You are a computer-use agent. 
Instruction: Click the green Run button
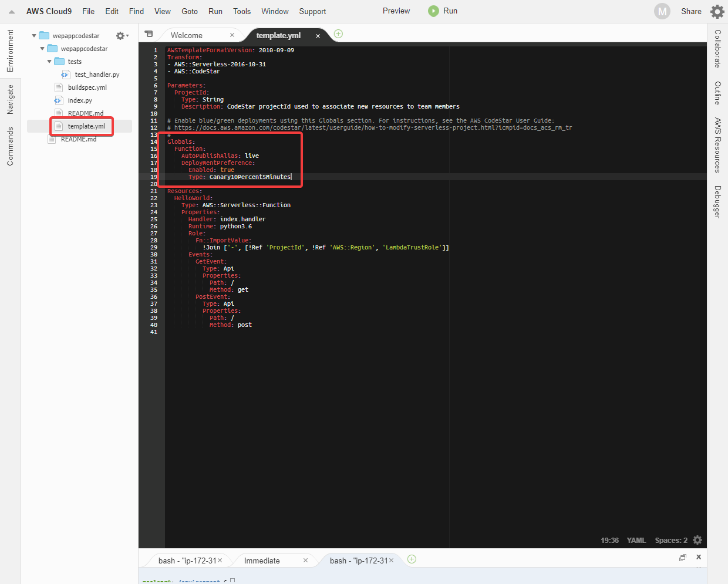(443, 11)
